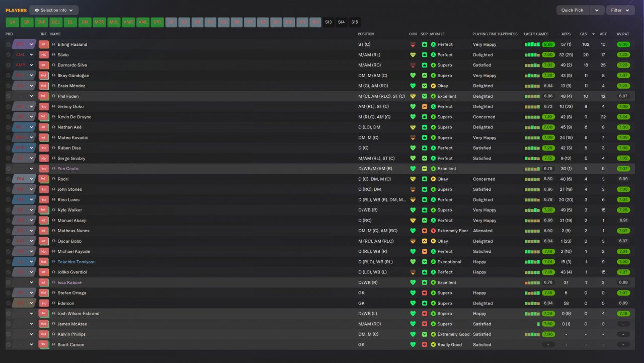Toggle the picked checkmark for Erling Haaland
Viewport: 644px width, 363px height.
click(8, 44)
